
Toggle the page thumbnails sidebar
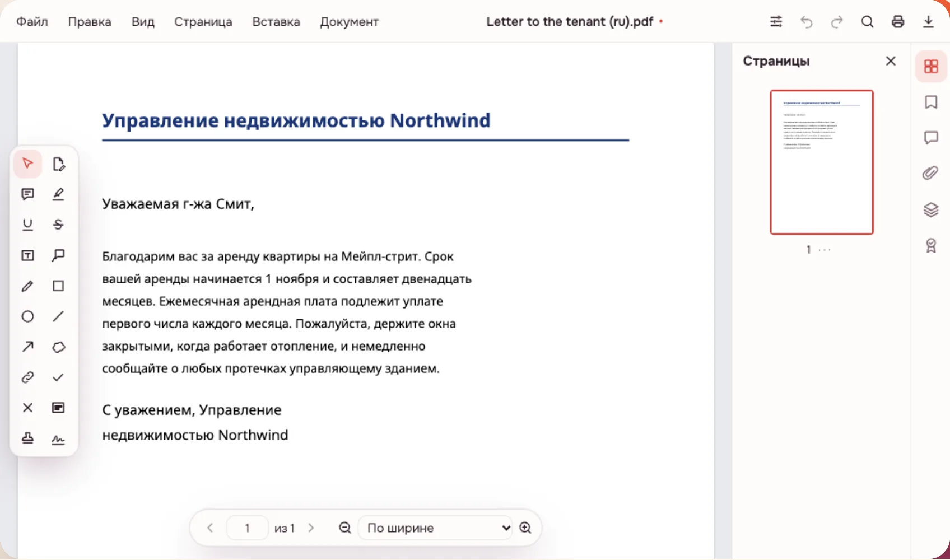coord(931,67)
